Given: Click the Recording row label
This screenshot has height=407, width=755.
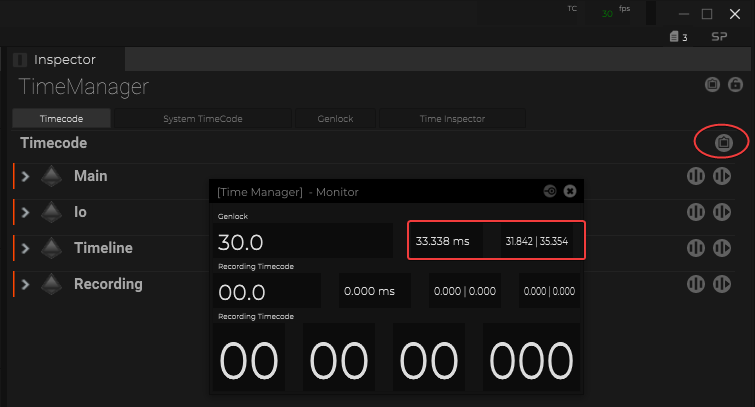Looking at the screenshot, I should (108, 284).
